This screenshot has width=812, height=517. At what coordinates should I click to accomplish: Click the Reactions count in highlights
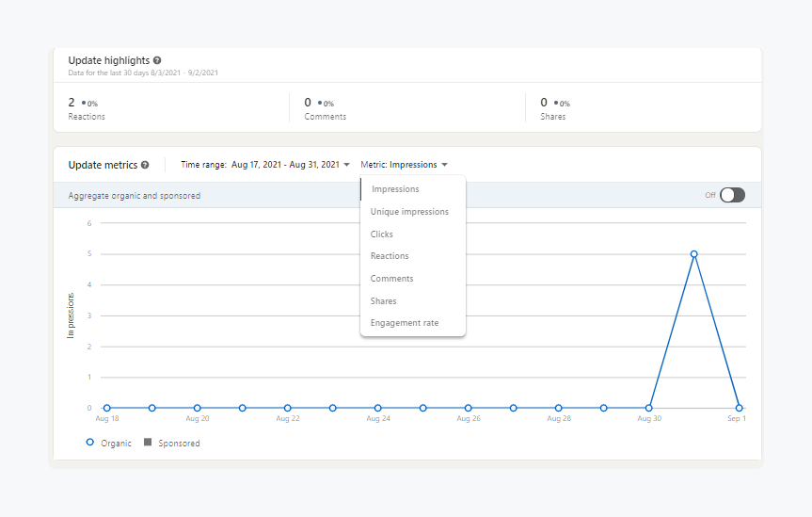pyautogui.click(x=72, y=103)
